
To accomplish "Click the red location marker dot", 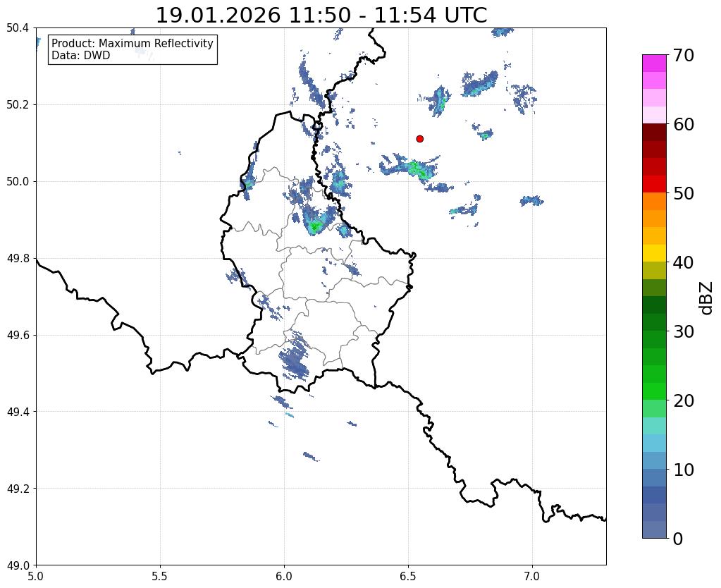I will tap(419, 139).
